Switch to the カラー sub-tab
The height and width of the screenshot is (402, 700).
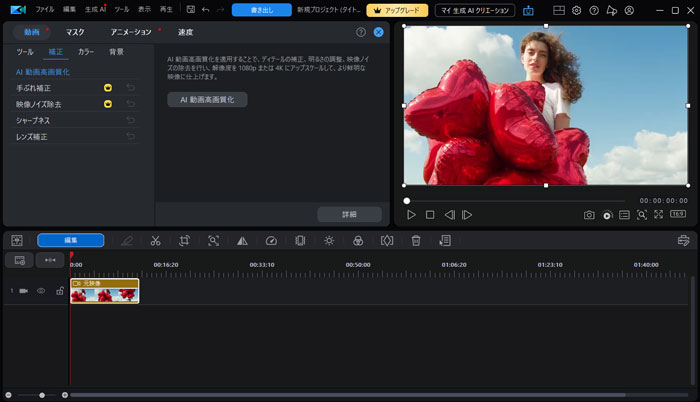tap(86, 52)
